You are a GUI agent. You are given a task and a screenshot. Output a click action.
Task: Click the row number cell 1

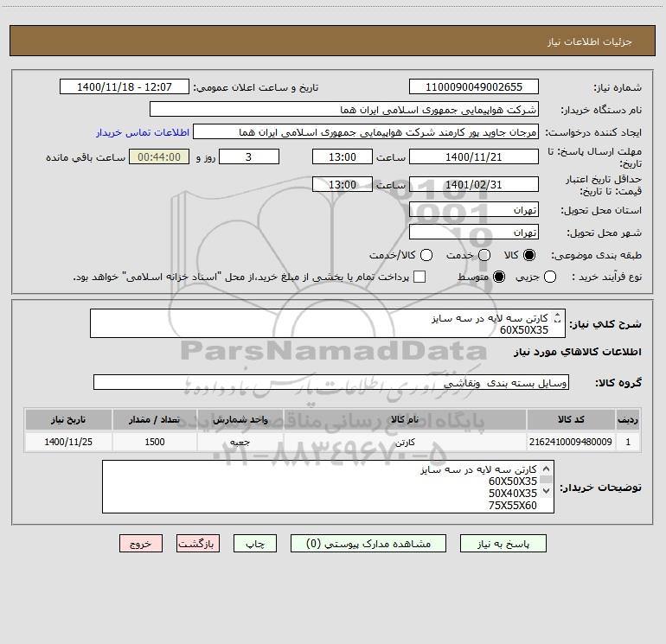628,442
